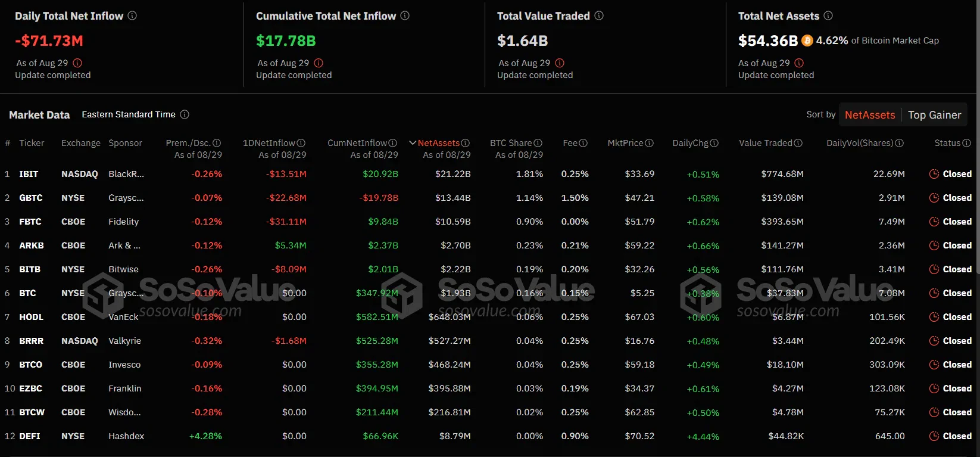Sort table by CumNetInflow column header
Viewport: 980px width, 457px height.
pyautogui.click(x=357, y=143)
